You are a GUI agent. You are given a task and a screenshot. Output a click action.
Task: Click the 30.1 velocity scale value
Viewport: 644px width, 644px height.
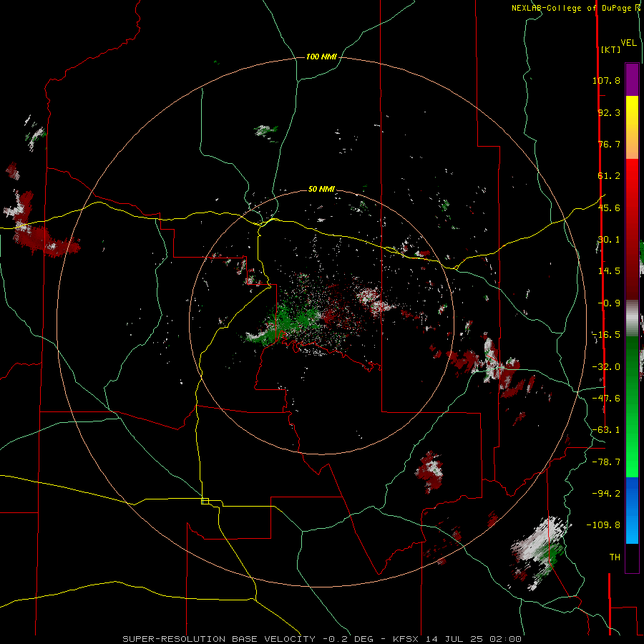(609, 240)
